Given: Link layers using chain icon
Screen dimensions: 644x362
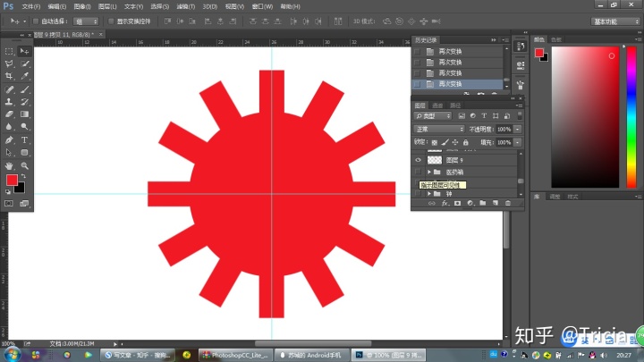Looking at the screenshot, I should (432, 203).
